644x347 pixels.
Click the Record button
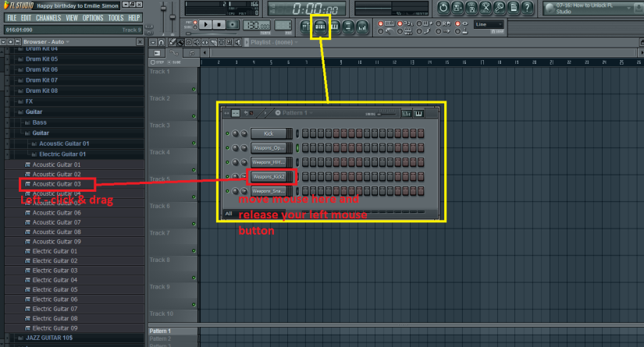tap(233, 25)
